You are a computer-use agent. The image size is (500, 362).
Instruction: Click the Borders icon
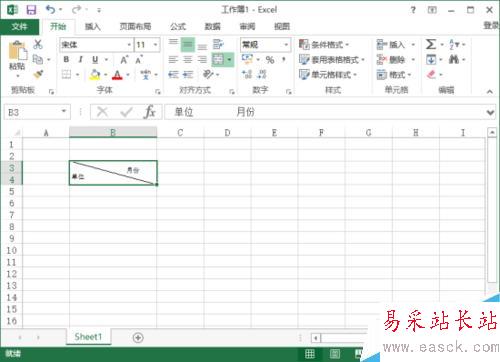click(x=66, y=74)
